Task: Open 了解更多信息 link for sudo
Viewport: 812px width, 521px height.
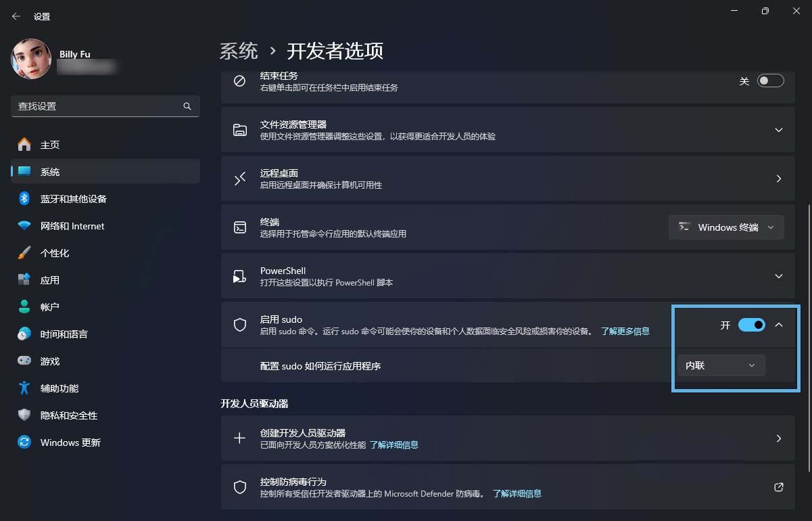Action: [625, 331]
